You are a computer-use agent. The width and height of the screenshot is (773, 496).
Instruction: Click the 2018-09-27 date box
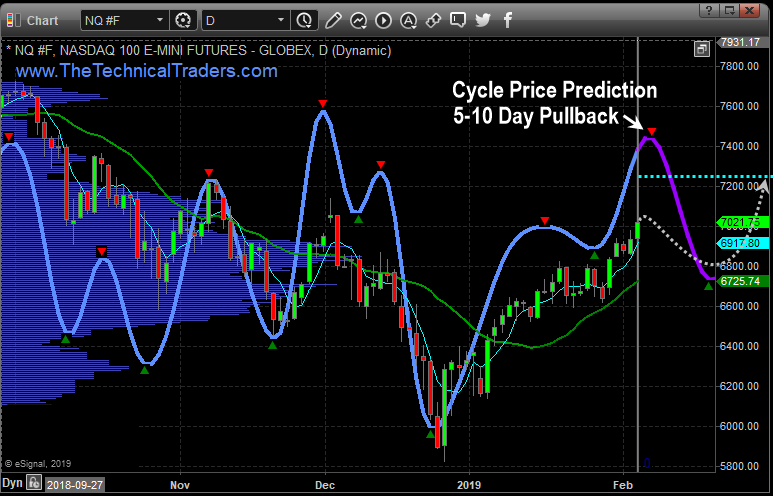point(74,485)
